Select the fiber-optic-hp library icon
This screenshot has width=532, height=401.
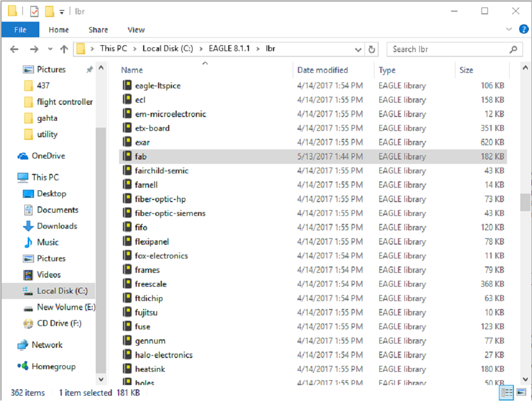127,199
